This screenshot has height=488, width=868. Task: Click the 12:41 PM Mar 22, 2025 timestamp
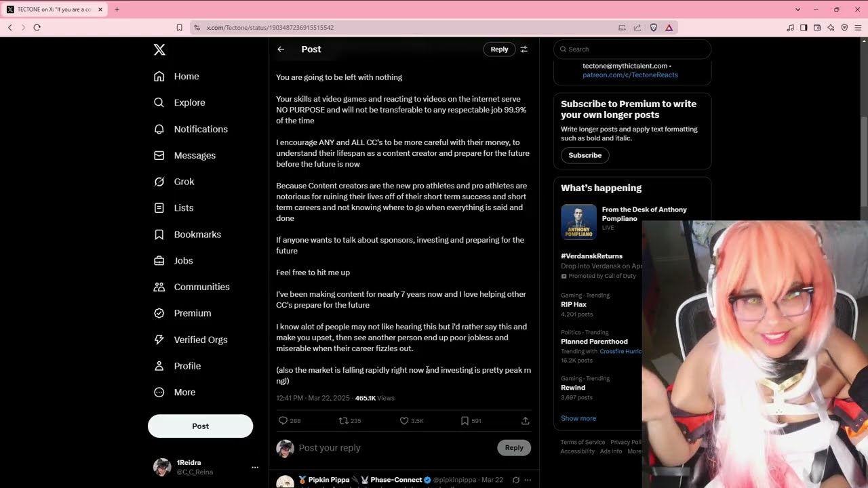313,398
